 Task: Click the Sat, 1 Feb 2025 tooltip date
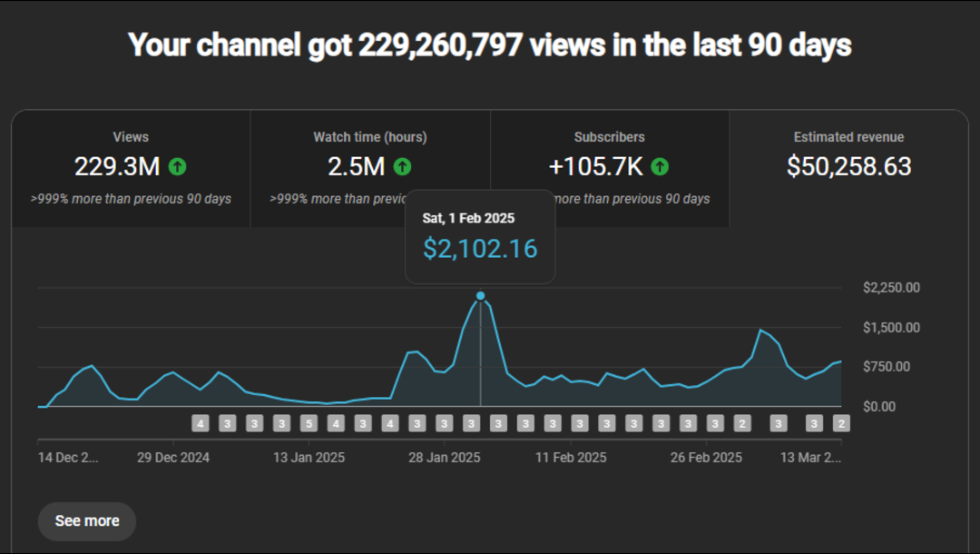pos(468,218)
